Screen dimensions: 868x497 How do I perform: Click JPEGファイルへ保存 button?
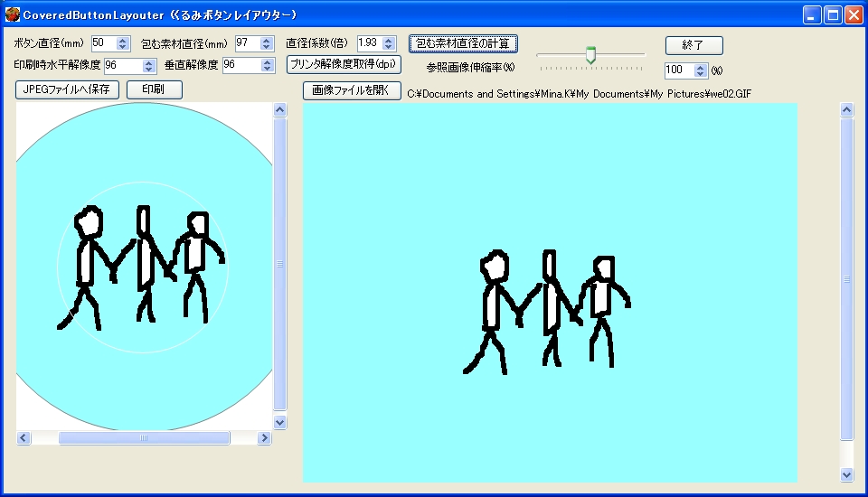click(x=67, y=89)
